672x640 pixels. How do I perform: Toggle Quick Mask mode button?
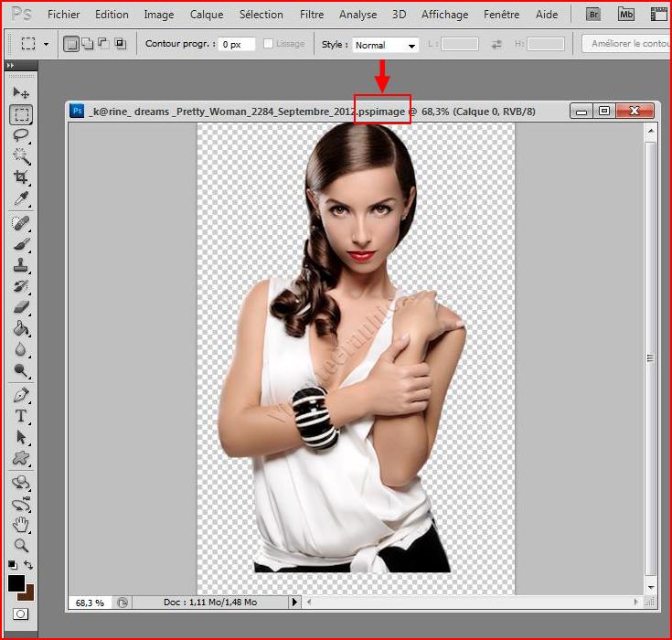[x=20, y=613]
